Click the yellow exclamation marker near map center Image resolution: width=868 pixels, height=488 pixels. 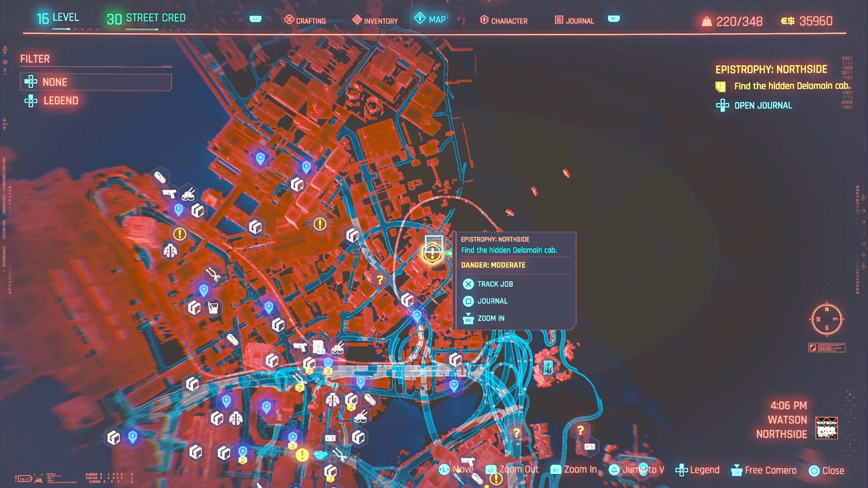tap(320, 224)
